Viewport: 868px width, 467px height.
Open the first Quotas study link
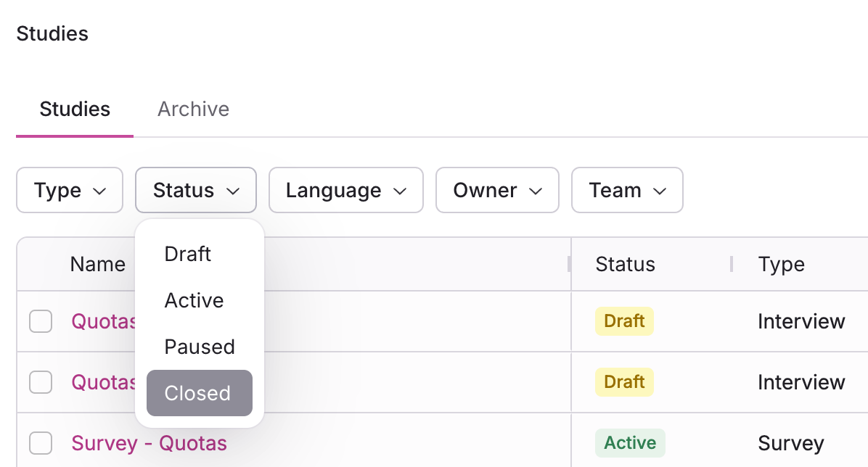(104, 321)
